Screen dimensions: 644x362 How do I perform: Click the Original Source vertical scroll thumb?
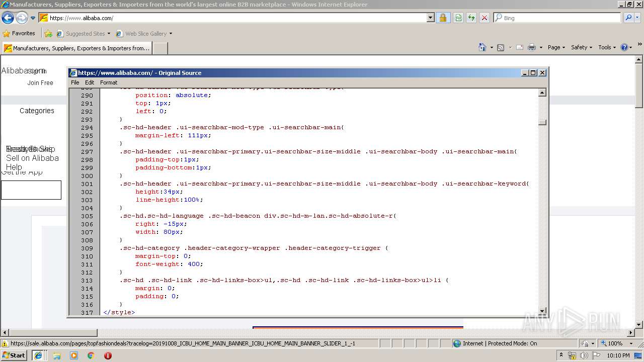542,122
